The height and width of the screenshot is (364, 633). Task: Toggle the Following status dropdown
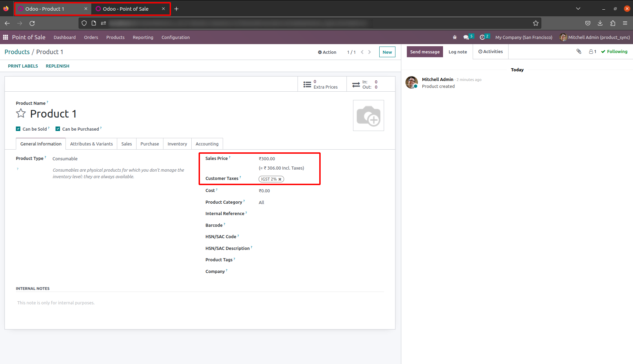(x=614, y=52)
